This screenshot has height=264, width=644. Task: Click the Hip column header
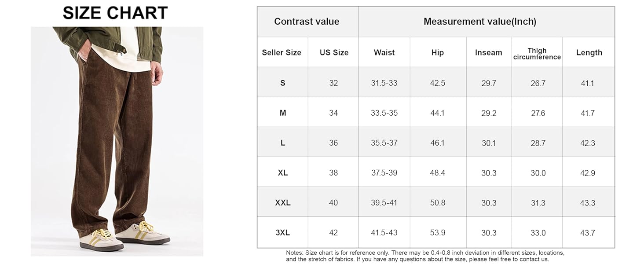pos(437,52)
